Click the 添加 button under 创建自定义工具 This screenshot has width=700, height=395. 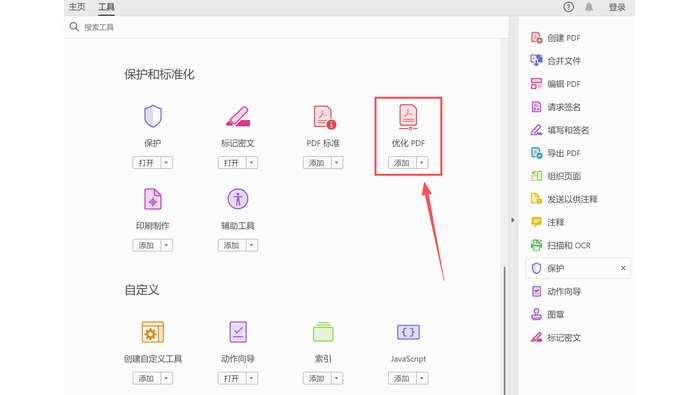click(146, 378)
